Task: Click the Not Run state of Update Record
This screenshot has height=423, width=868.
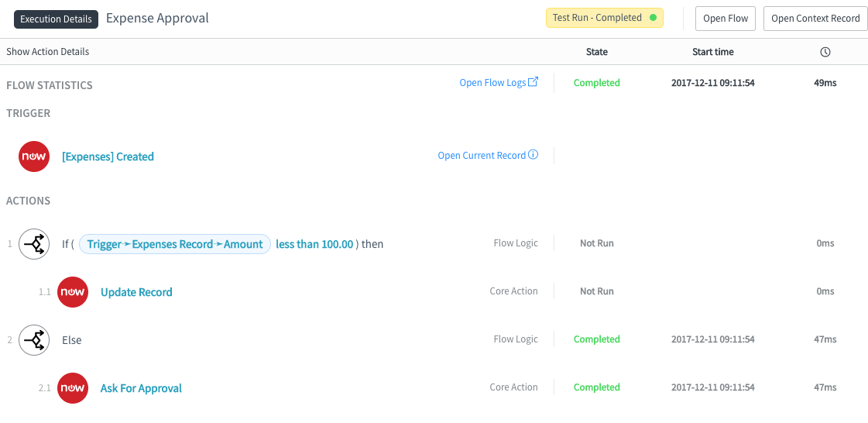Action: pyautogui.click(x=597, y=291)
